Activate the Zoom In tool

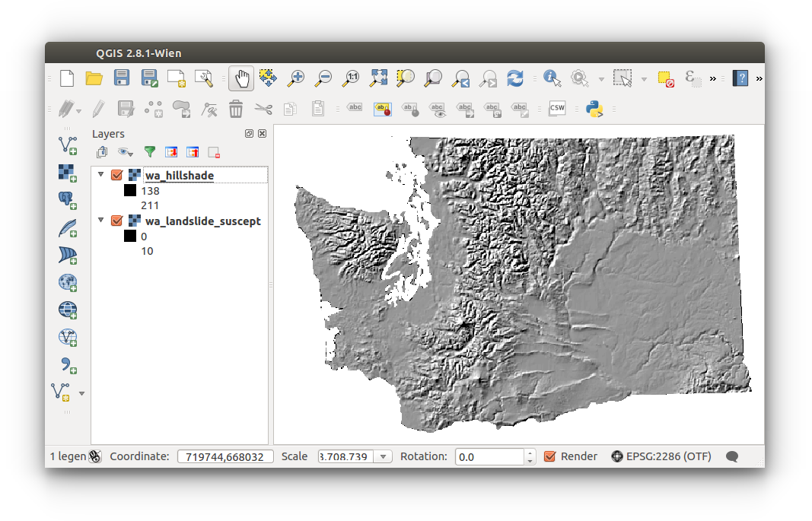coord(296,78)
